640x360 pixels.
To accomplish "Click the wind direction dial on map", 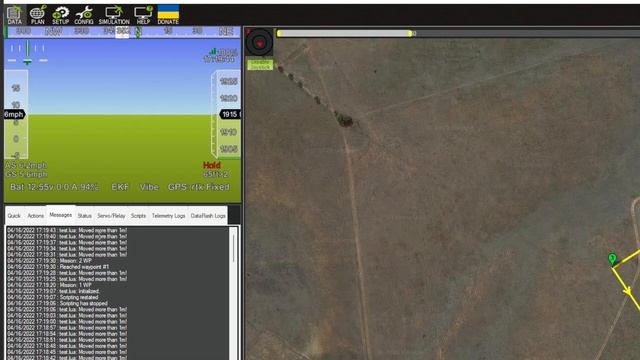I will (259, 42).
